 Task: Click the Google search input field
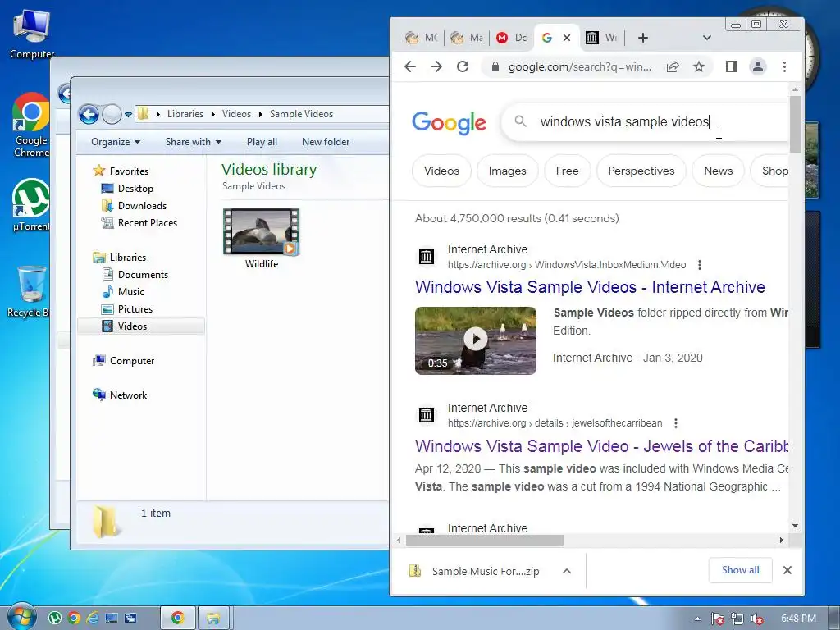tap(645, 122)
